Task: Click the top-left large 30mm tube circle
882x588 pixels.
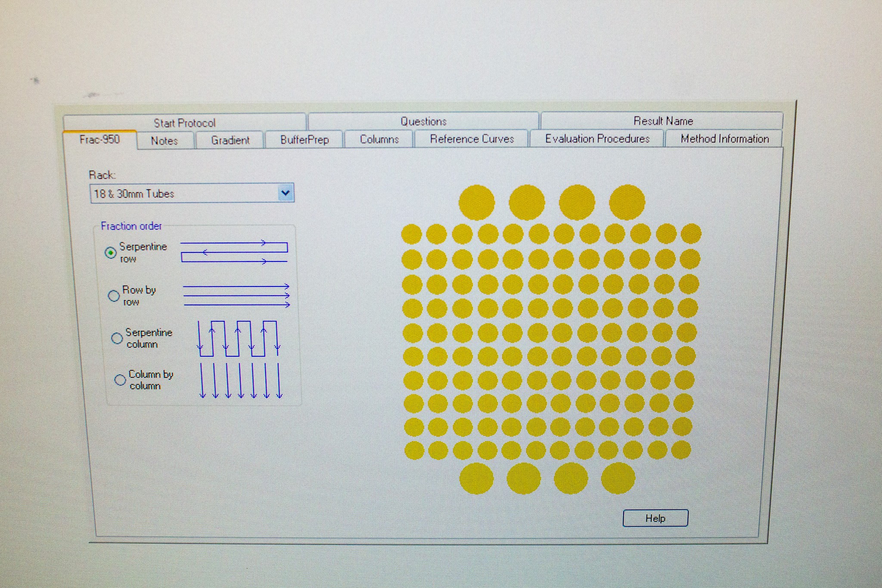Action: click(476, 202)
